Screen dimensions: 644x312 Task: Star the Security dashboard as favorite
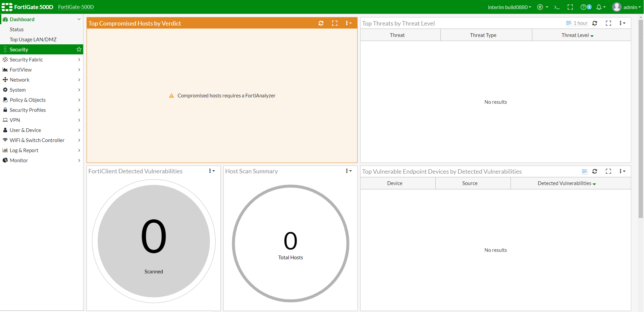79,49
